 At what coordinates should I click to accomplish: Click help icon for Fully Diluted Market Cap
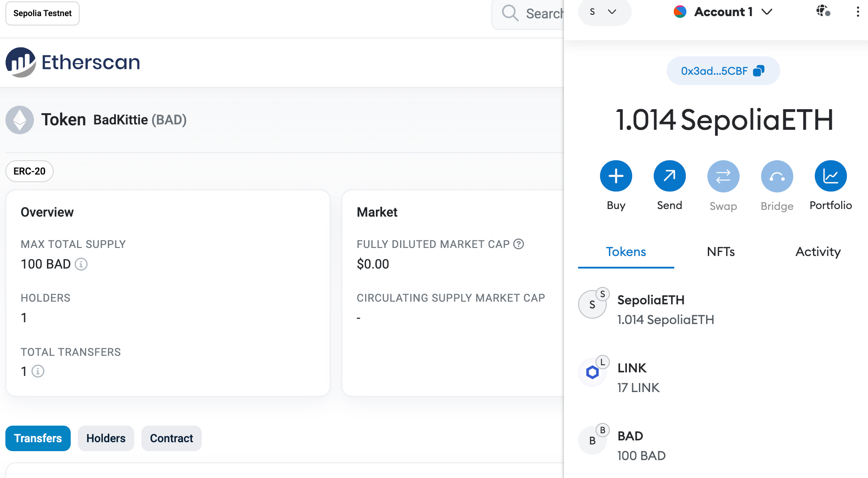click(x=519, y=244)
